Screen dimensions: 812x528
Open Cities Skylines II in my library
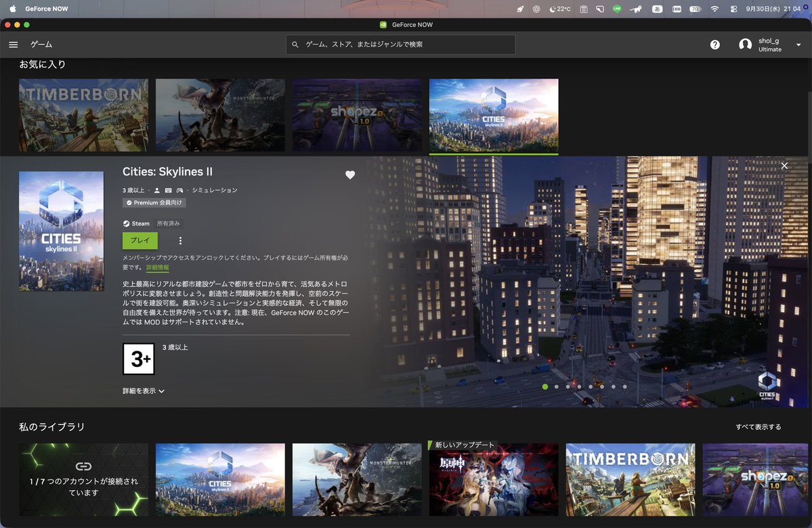tap(220, 479)
